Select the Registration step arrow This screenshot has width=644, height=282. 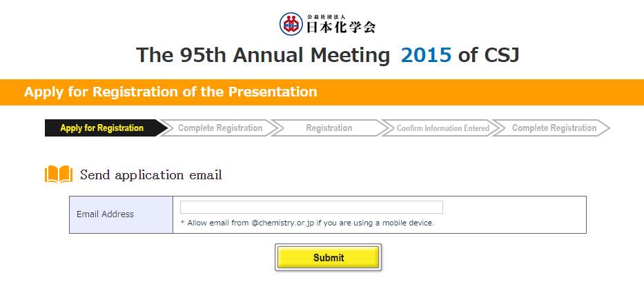coord(329,128)
